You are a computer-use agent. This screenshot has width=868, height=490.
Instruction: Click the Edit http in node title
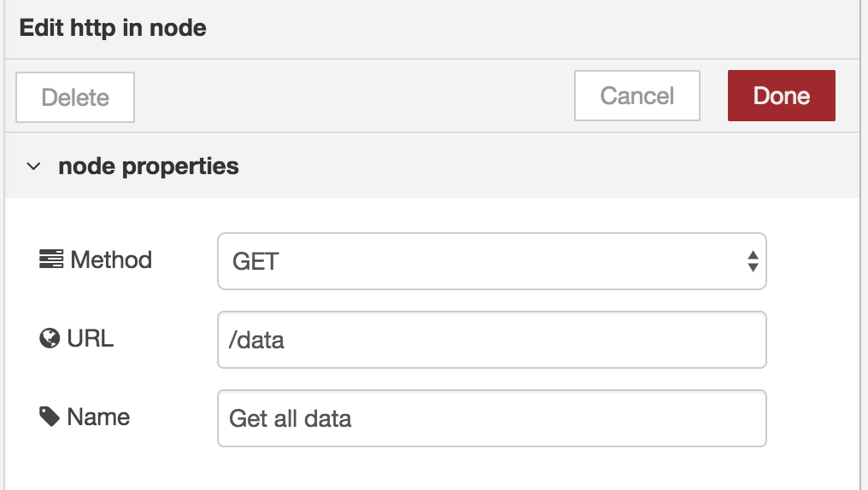tap(113, 27)
